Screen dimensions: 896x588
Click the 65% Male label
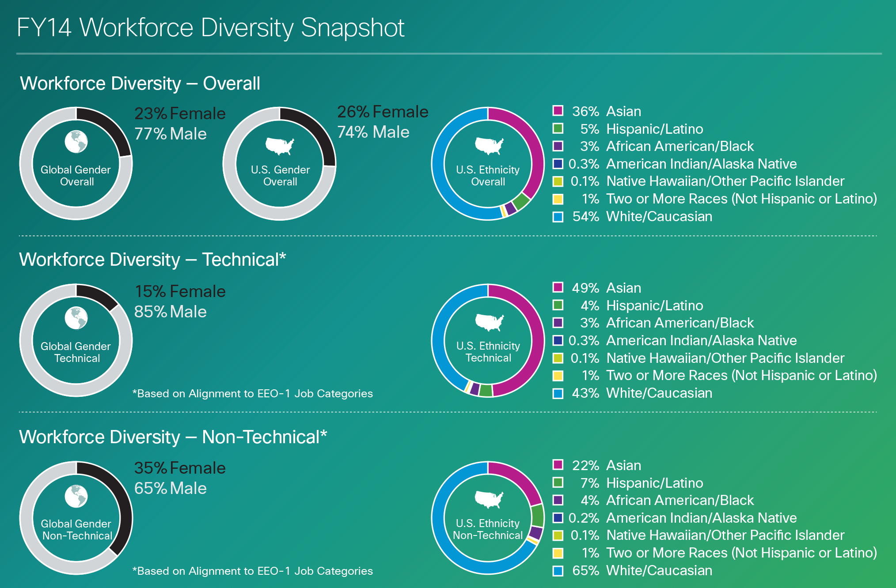(171, 488)
